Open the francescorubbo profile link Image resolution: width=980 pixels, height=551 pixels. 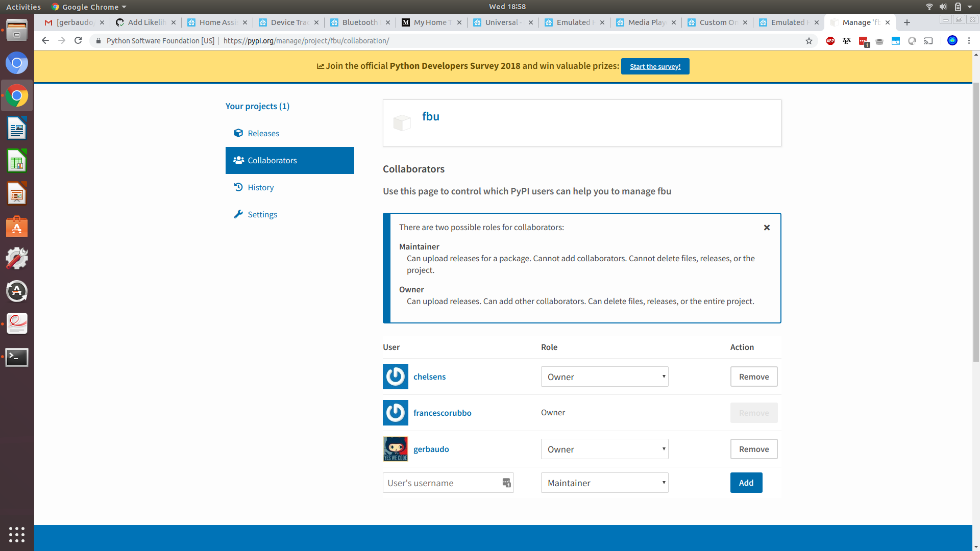(x=442, y=413)
